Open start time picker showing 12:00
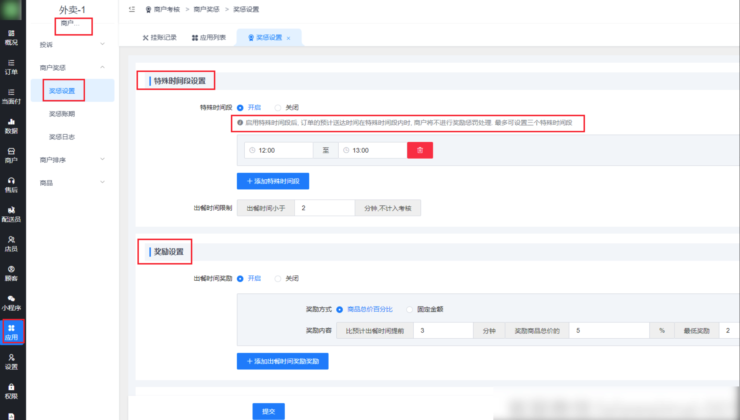Image resolution: width=740 pixels, height=420 pixels. [278, 150]
